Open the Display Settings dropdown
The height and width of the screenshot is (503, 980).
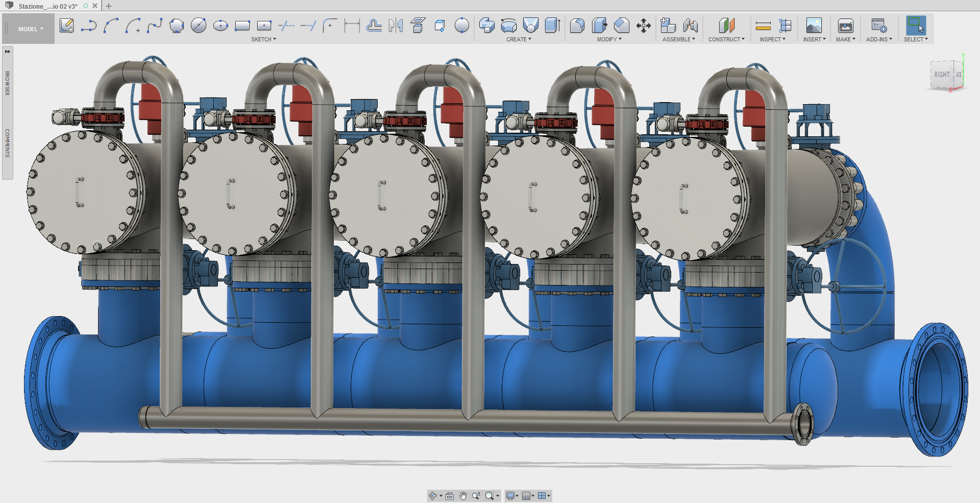point(511,496)
